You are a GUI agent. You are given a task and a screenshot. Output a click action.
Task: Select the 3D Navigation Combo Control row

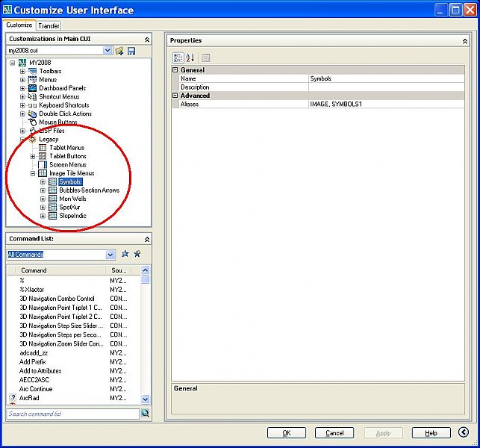pos(73,298)
